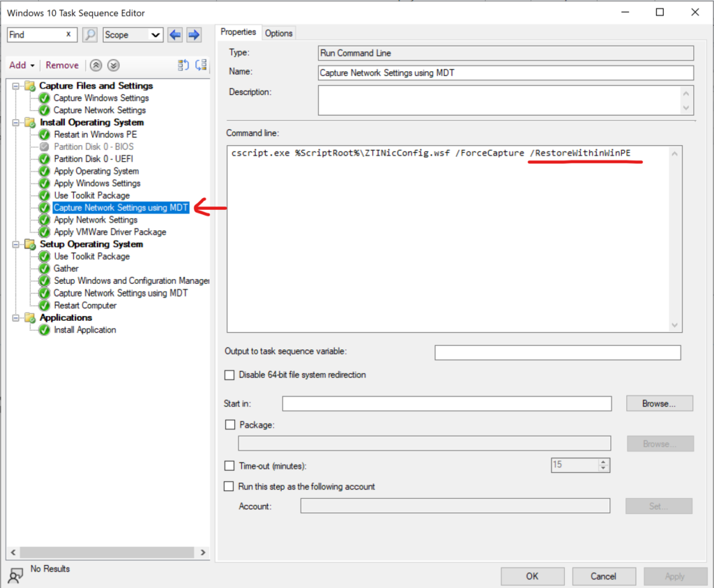The image size is (714, 588).
Task: Check the Package checkbox
Action: coord(230,424)
